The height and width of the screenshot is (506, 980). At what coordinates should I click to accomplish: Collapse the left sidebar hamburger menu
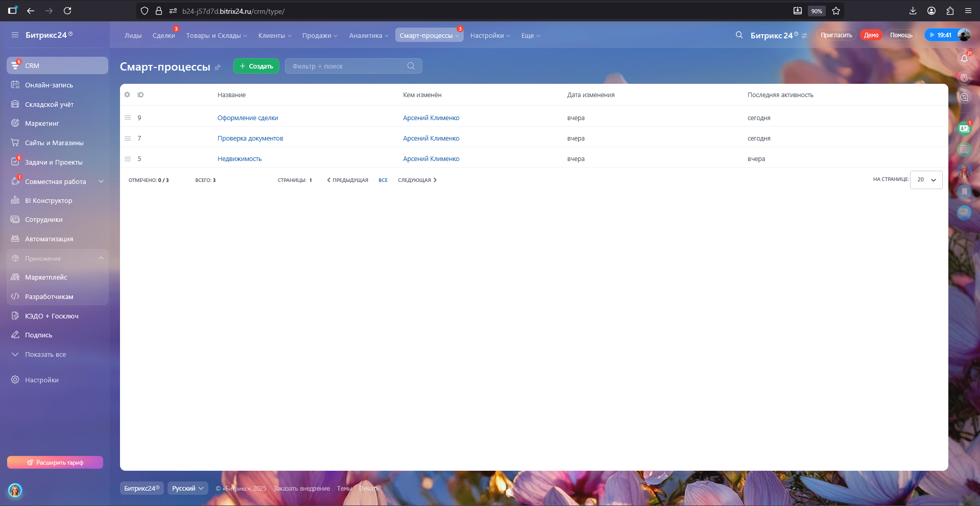tap(15, 35)
